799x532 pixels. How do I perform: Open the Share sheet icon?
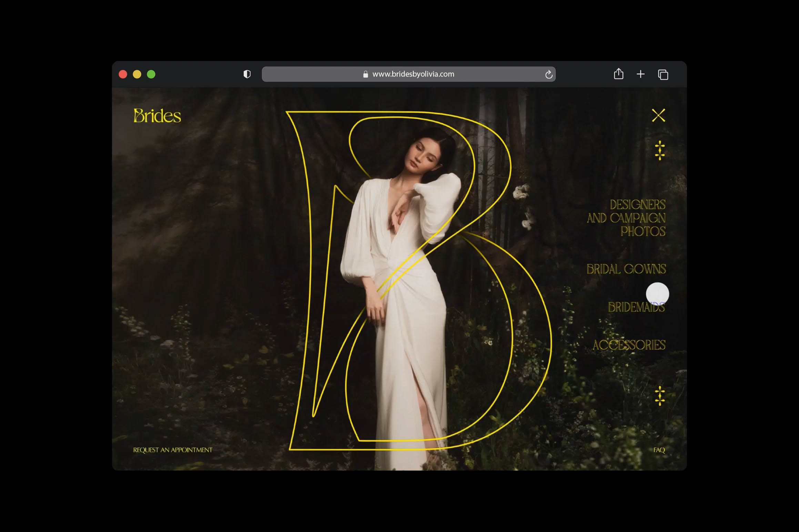[x=618, y=74]
